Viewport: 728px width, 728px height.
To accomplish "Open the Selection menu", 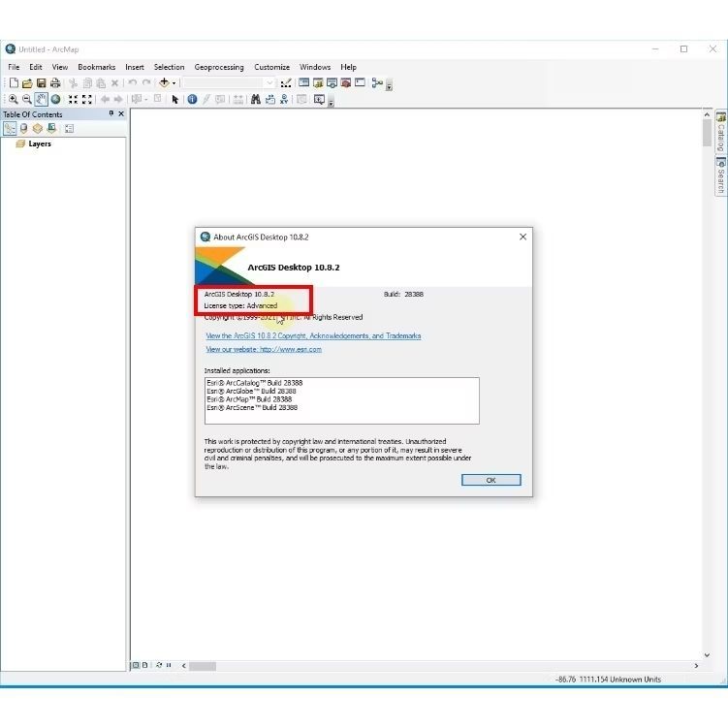I will 169,67.
